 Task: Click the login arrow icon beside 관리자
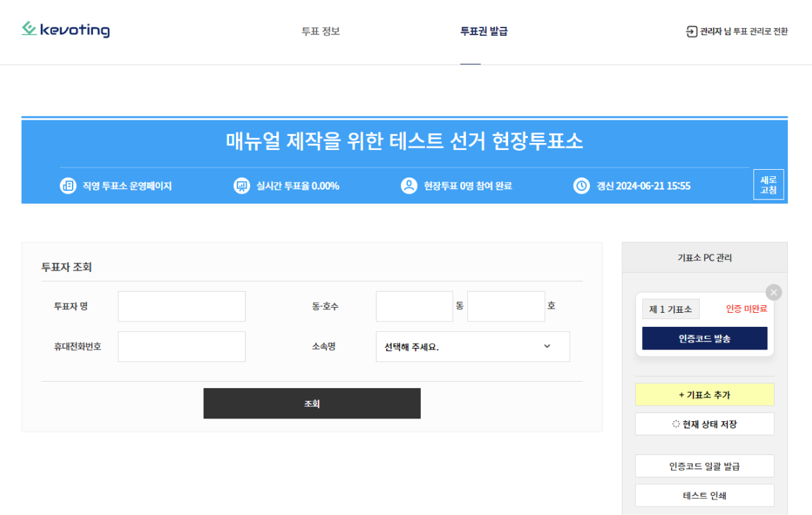[691, 31]
